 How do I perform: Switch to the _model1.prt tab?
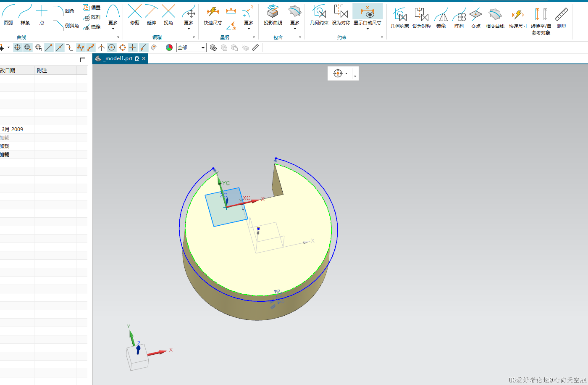pos(118,58)
